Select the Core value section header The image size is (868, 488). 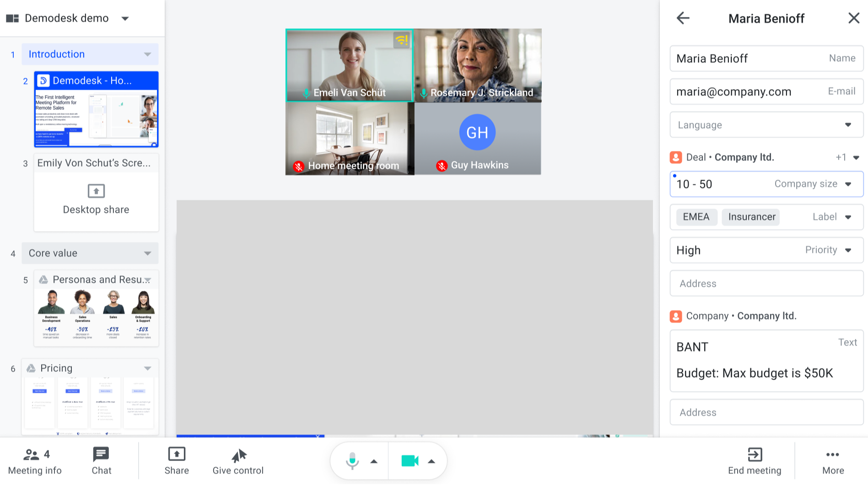click(89, 253)
